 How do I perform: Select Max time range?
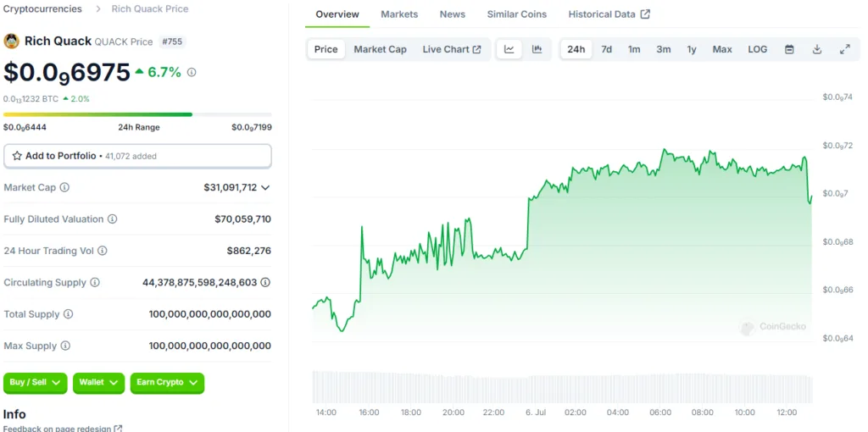point(722,49)
